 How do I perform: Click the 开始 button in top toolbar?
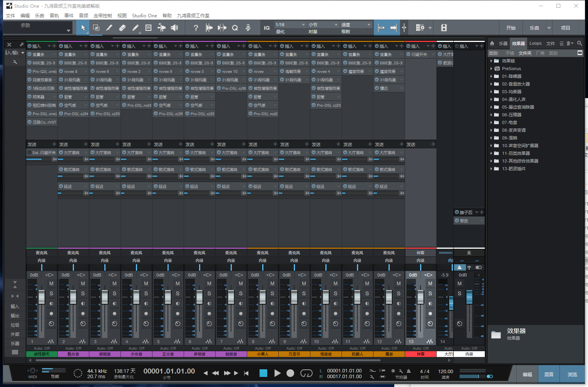511,28
